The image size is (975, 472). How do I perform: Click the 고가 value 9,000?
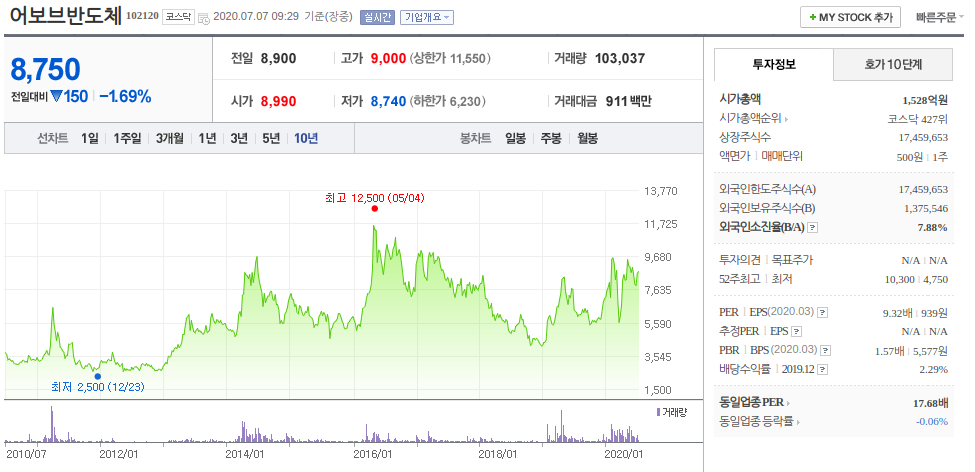pos(388,58)
